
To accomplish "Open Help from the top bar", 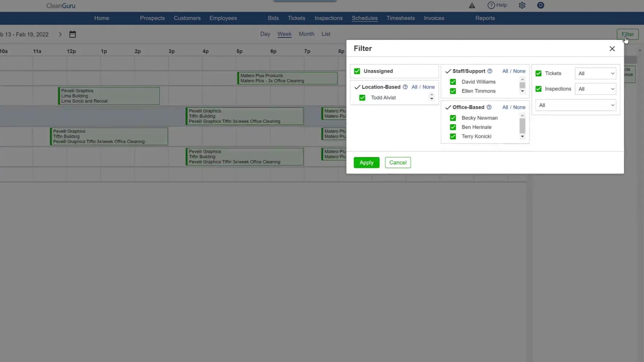I will coord(497,5).
